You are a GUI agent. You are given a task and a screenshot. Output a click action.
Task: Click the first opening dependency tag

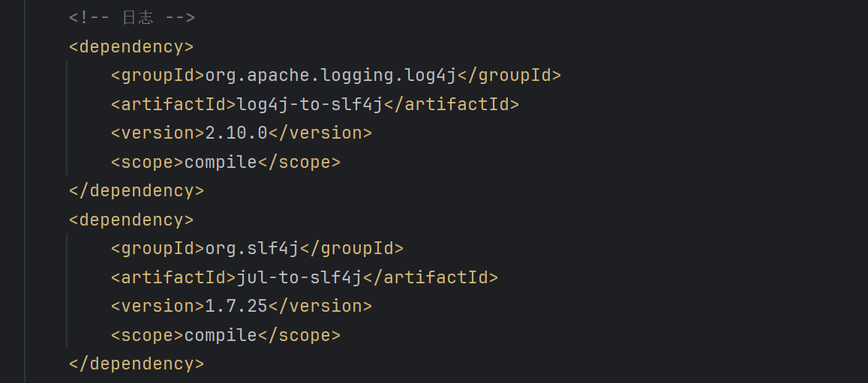click(131, 46)
